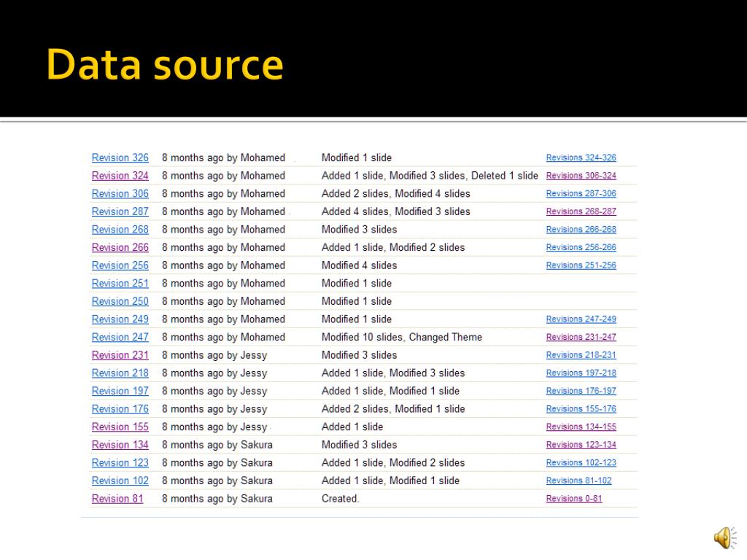The width and height of the screenshot is (747, 560).
Task: Click the Revision 306 link
Action: pos(120,193)
